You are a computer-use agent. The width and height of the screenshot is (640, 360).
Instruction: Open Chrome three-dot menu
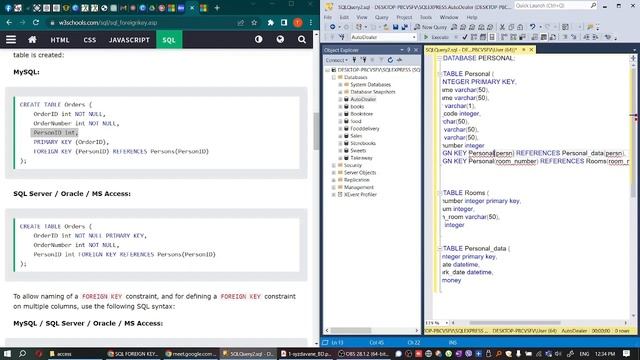click(311, 22)
